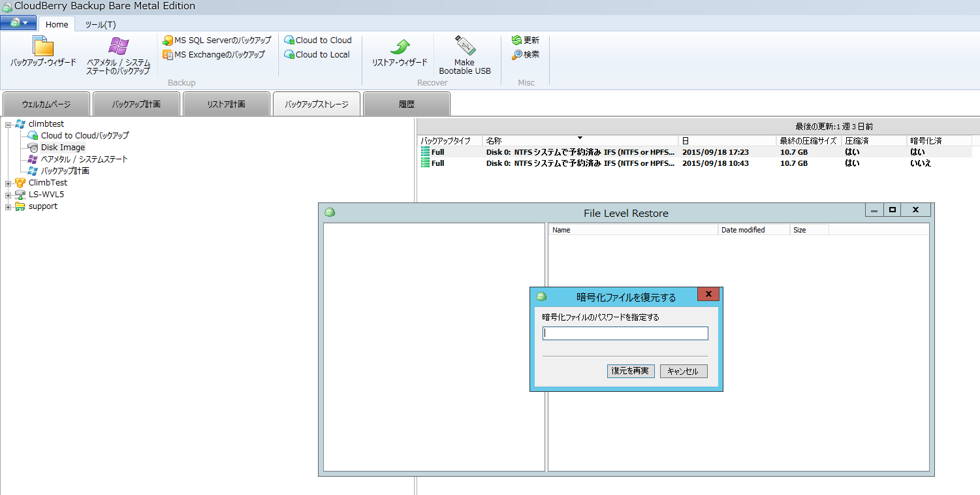Select Disk Image tree item
980x495 pixels.
coord(63,147)
